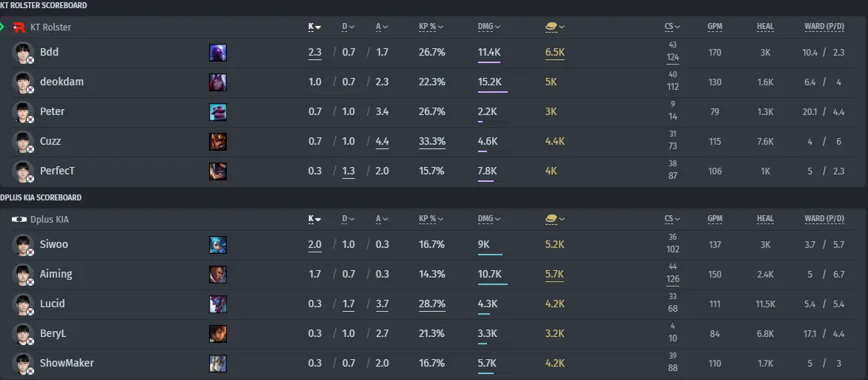Click the KT Rolster team logo
Image resolution: width=868 pixels, height=380 pixels.
click(19, 27)
